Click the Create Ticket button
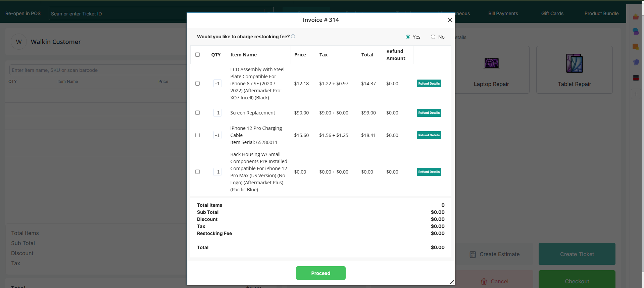Image resolution: width=644 pixels, height=288 pixels. (577, 254)
